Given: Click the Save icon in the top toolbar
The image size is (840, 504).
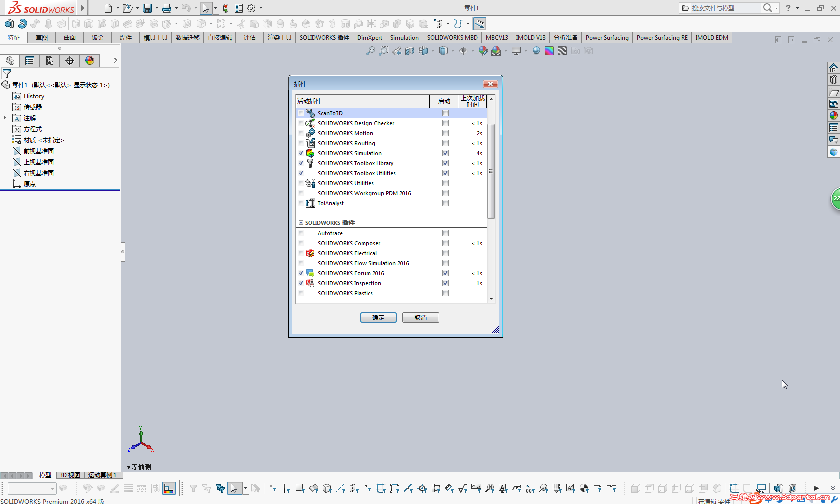Looking at the screenshot, I should click(147, 8).
